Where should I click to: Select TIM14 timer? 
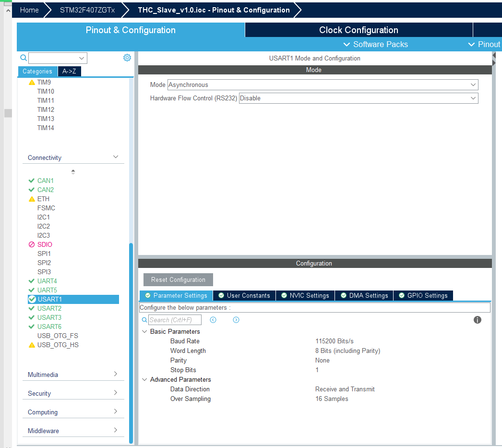[x=46, y=128]
